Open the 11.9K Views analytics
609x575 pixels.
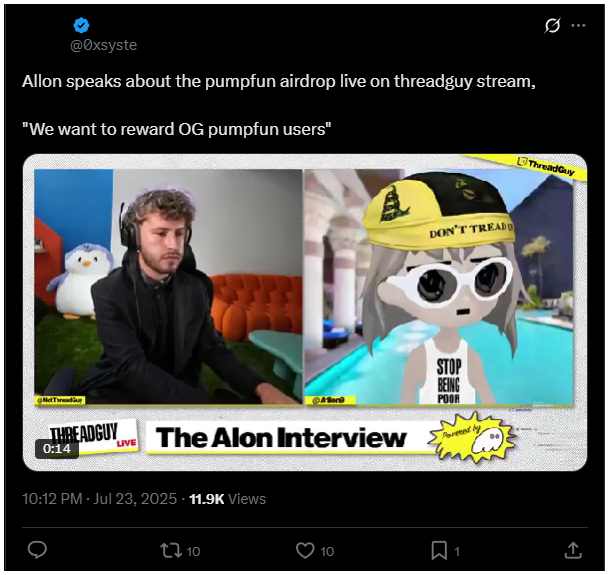227,499
